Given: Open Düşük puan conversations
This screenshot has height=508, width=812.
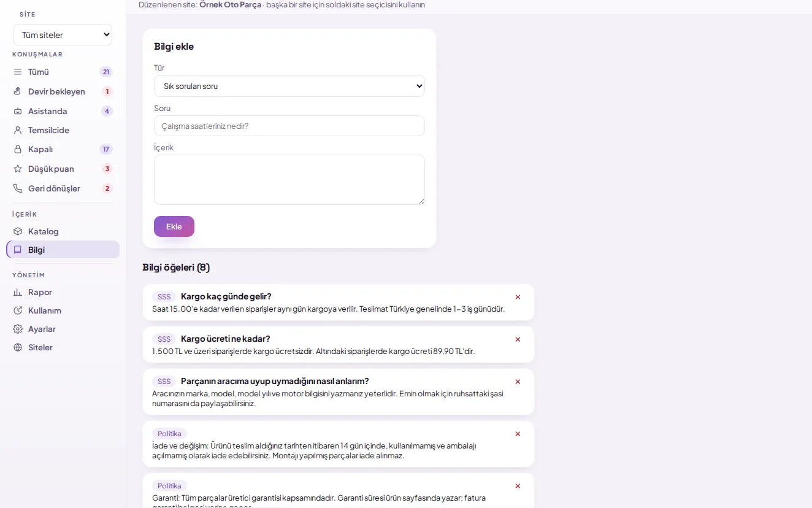Looking at the screenshot, I should click(63, 169).
